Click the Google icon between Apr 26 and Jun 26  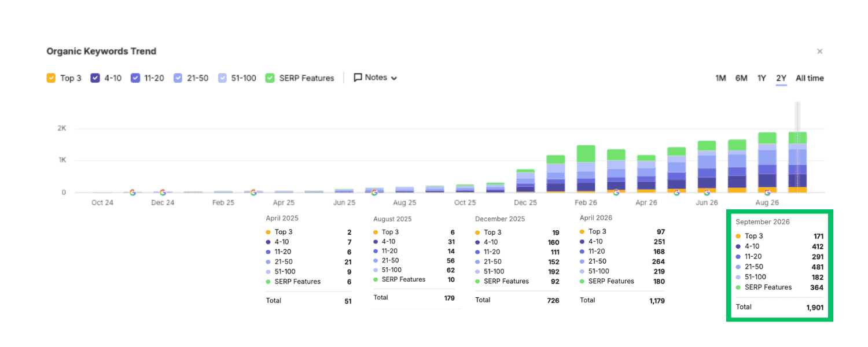click(x=676, y=193)
